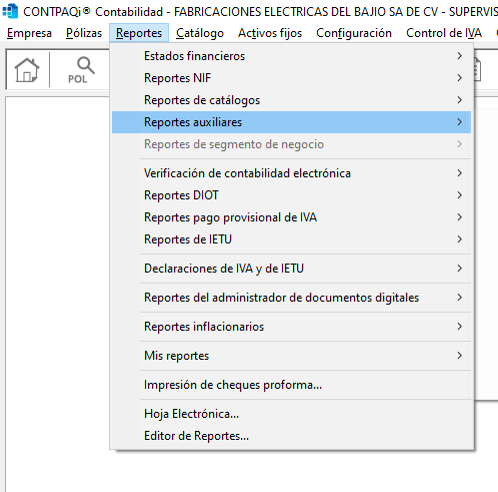
Task: Open the Empresa menu
Action: click(x=29, y=33)
